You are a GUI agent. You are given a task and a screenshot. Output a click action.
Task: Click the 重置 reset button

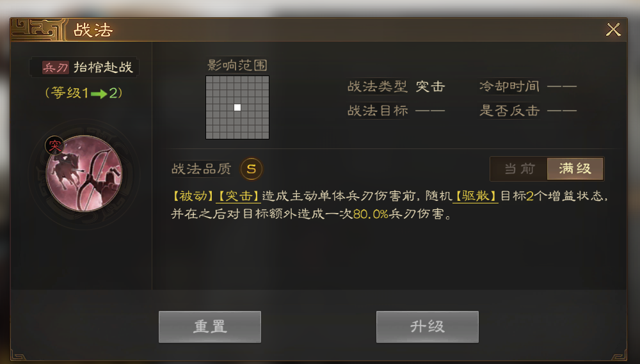click(210, 327)
